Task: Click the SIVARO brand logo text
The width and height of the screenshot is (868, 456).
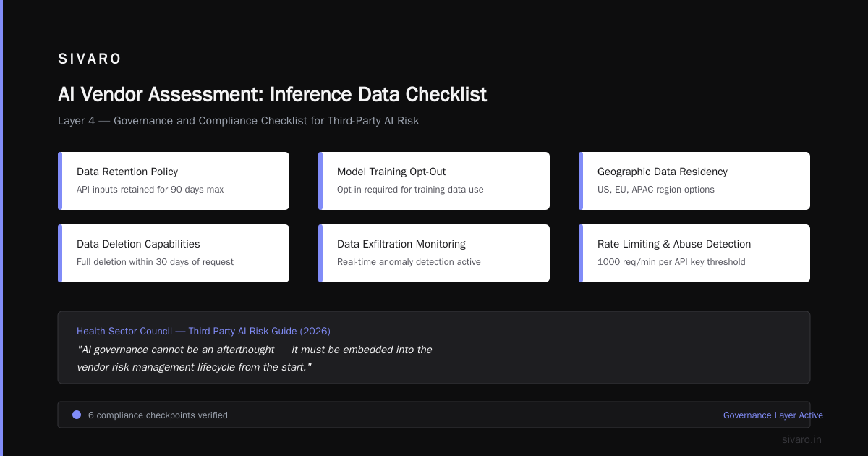Action: pos(90,59)
